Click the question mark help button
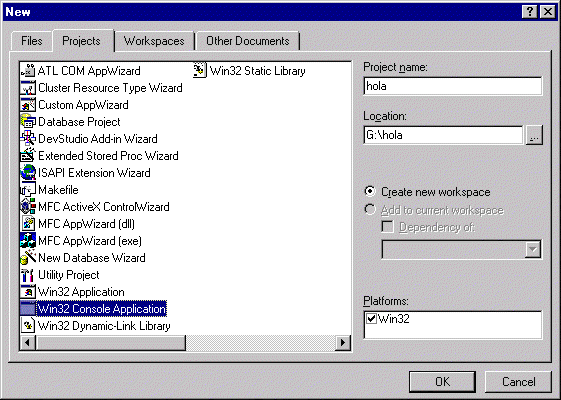 pyautogui.click(x=530, y=12)
